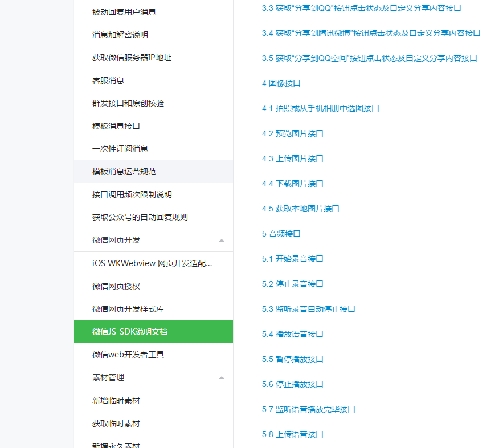Select highlighted 微信JS-SDK说明文档 item
The height and width of the screenshot is (448, 503).
[x=153, y=332]
